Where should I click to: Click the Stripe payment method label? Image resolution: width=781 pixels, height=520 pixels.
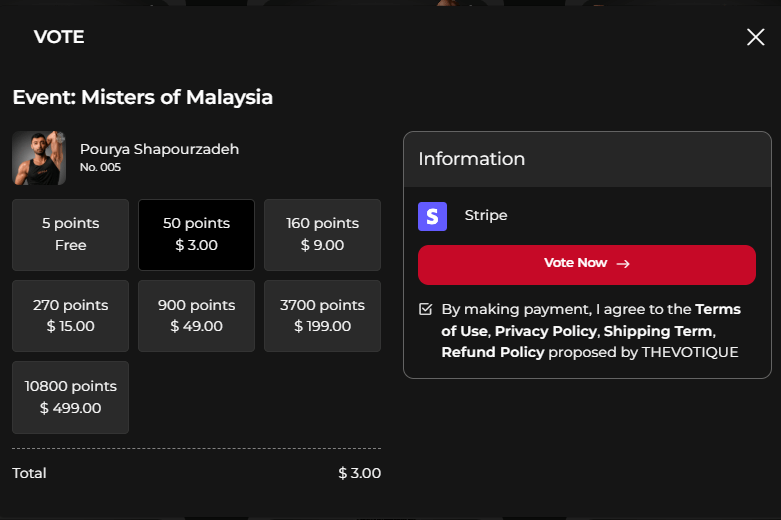(486, 216)
